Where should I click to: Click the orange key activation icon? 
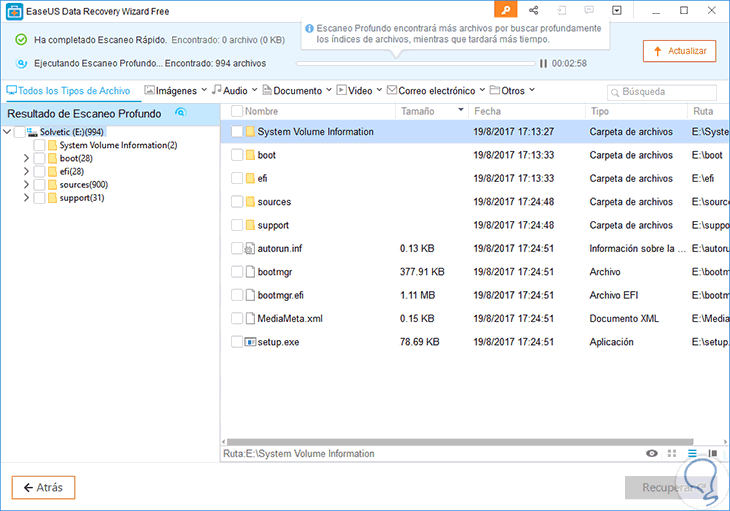tap(506, 10)
